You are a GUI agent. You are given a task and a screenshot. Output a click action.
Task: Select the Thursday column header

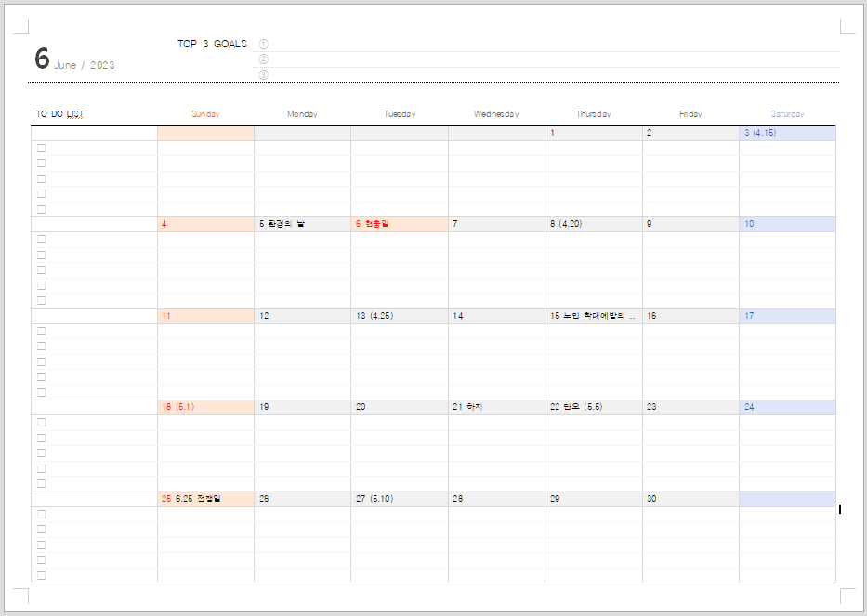click(594, 114)
